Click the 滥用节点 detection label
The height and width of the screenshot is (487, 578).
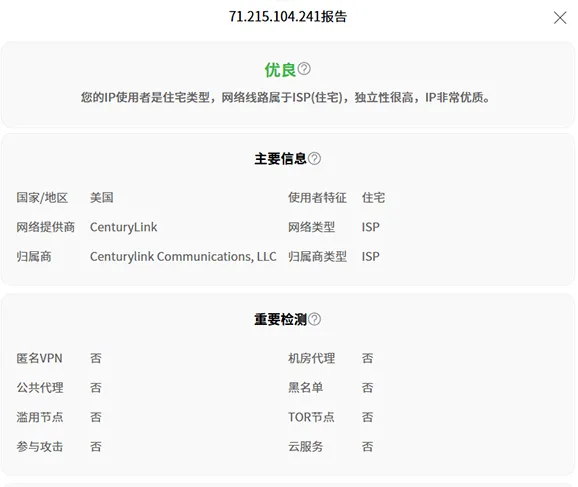(40, 417)
